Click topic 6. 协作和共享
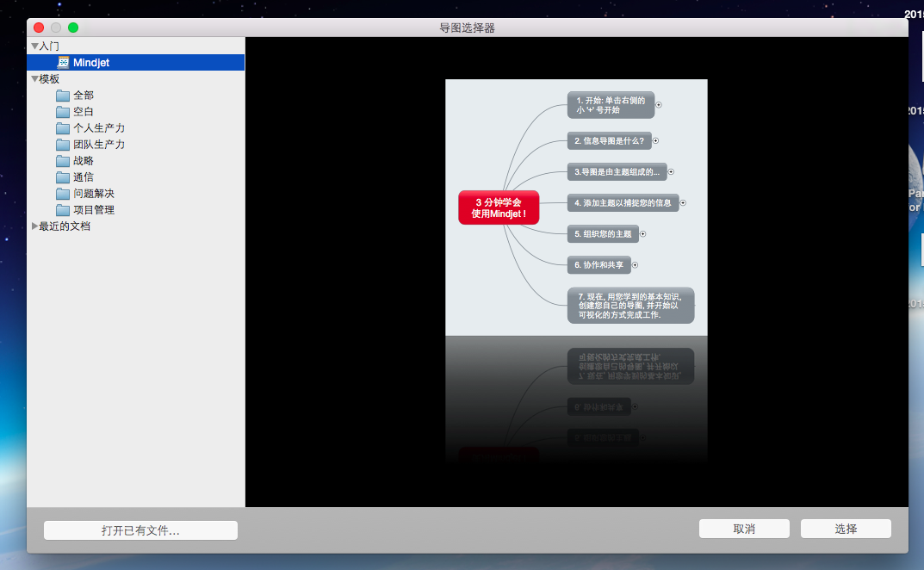The image size is (924, 570). coord(598,265)
